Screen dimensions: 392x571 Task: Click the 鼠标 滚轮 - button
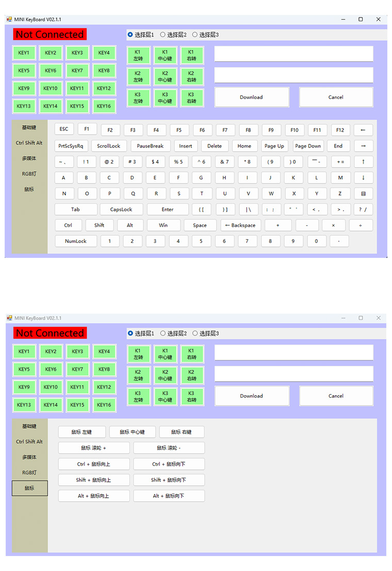point(169,448)
